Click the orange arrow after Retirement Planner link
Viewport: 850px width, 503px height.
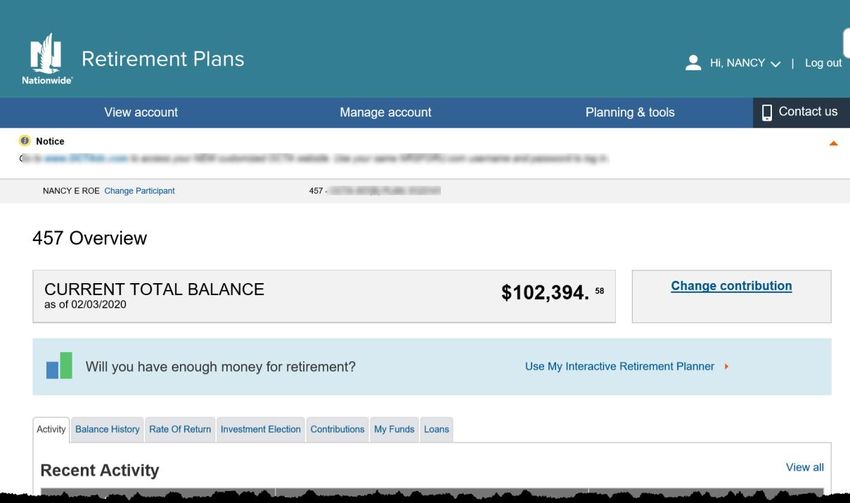tap(726, 366)
